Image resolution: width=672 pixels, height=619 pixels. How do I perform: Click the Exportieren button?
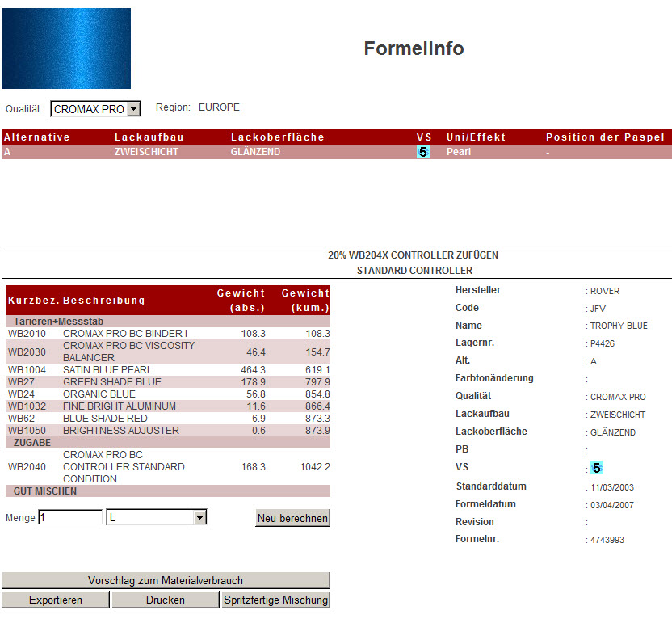(56, 600)
